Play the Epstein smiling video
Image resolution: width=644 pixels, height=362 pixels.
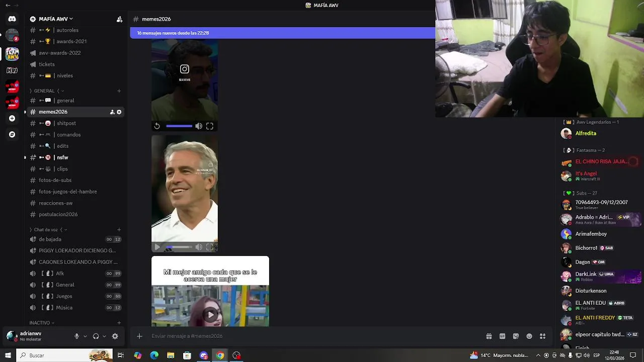pos(157,247)
